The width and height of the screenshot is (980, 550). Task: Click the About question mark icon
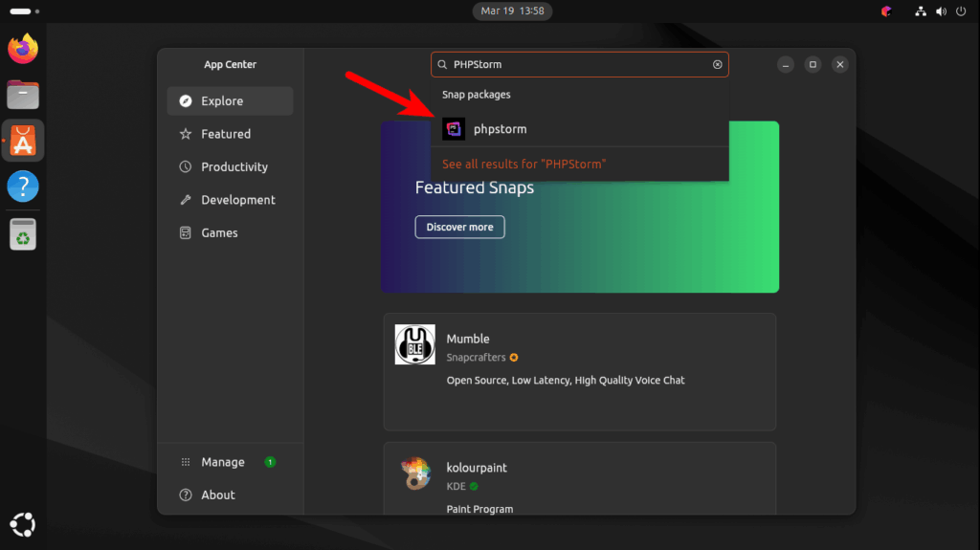(x=186, y=495)
